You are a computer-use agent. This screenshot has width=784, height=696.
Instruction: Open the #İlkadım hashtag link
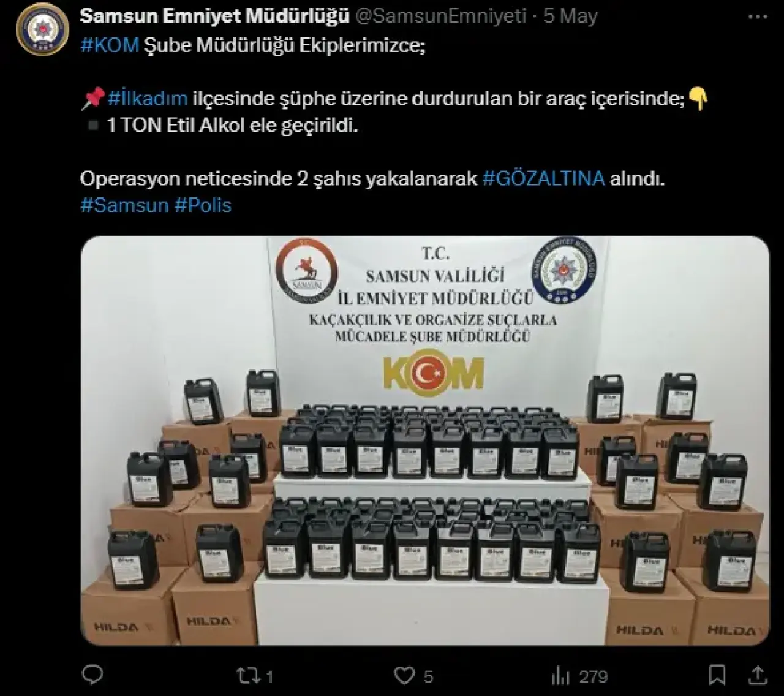147,98
